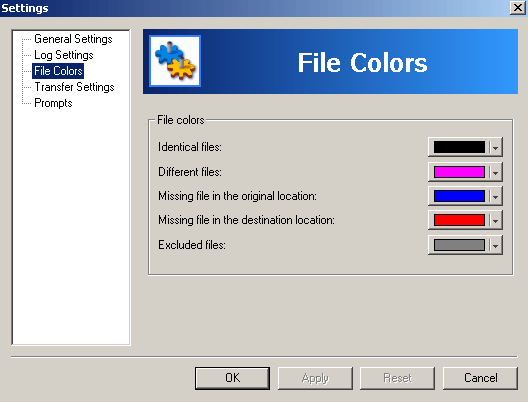Expand the Identical files color dropdown arrow
Screen dimensions: 528x402
(495, 147)
